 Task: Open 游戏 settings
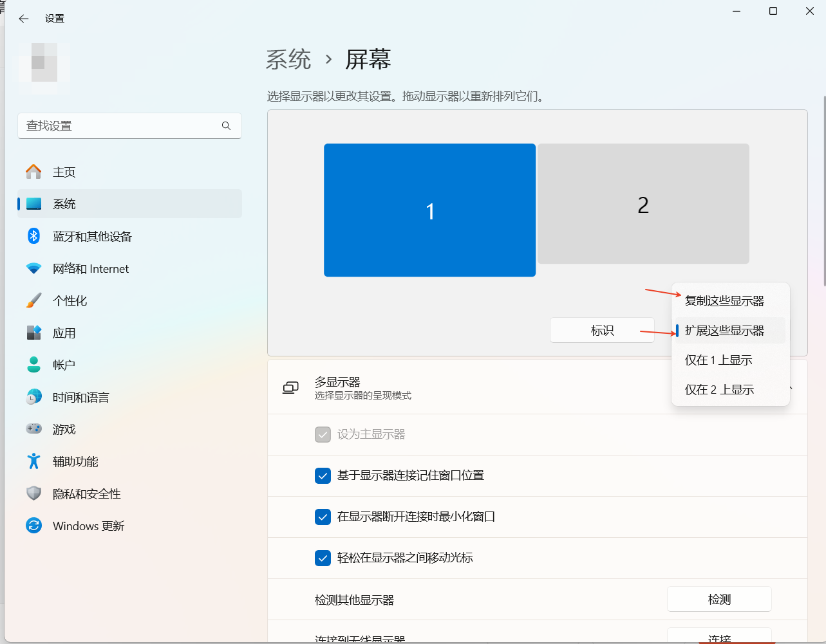(x=129, y=429)
